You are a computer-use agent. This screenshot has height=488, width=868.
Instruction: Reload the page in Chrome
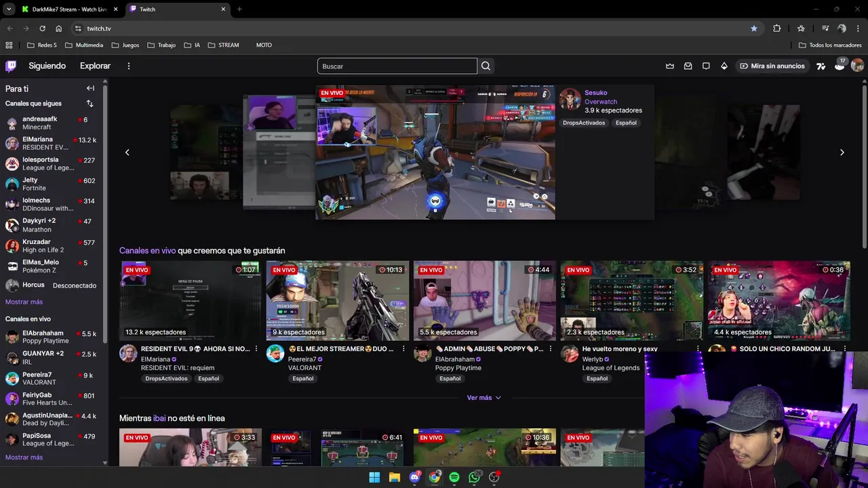click(42, 28)
